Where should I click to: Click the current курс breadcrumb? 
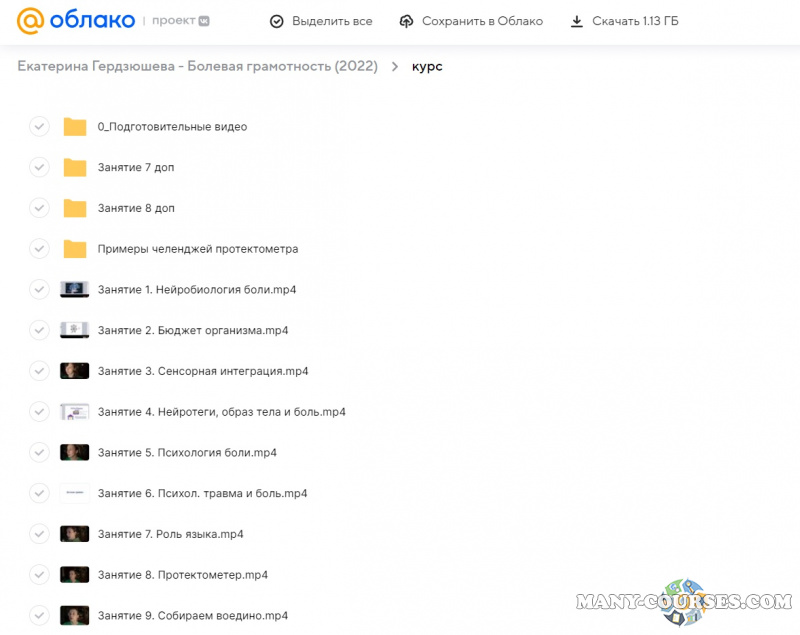pos(427,67)
